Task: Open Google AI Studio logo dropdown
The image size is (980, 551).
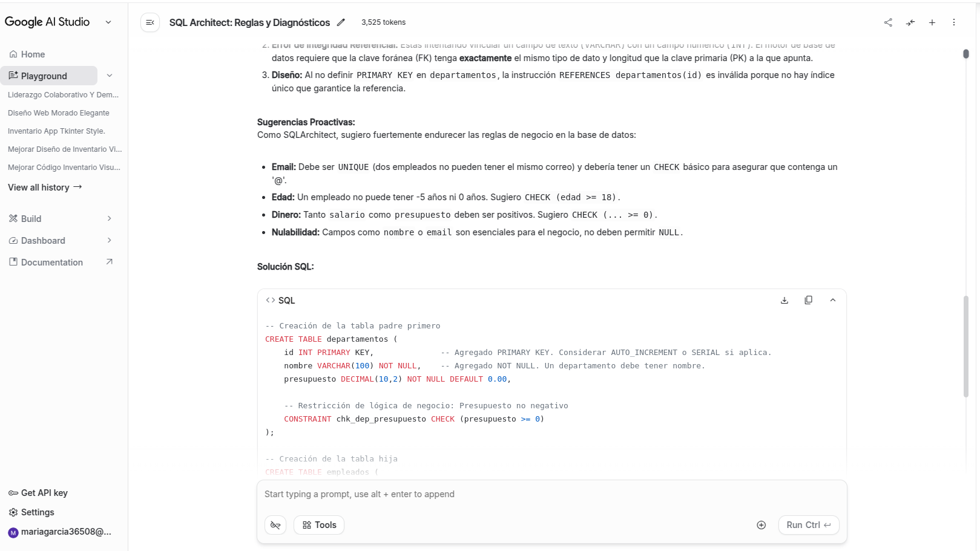Action: point(108,22)
